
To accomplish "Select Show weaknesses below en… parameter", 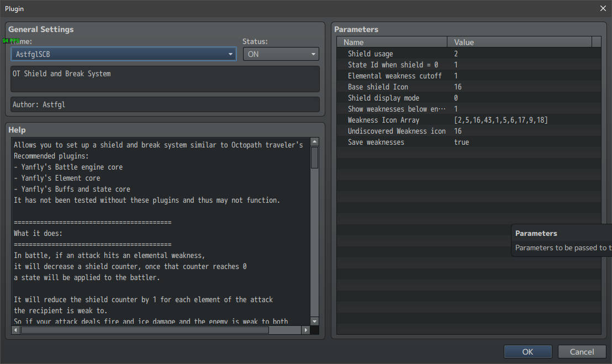I will (469, 109).
